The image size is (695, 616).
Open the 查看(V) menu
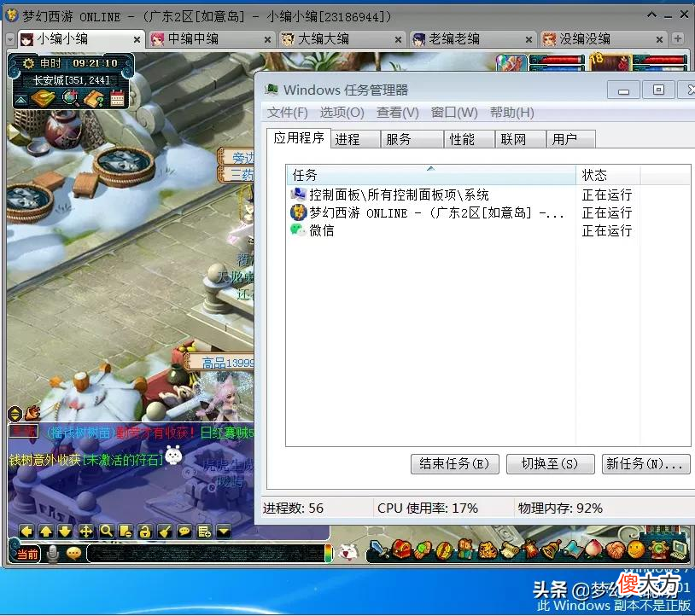click(x=398, y=113)
